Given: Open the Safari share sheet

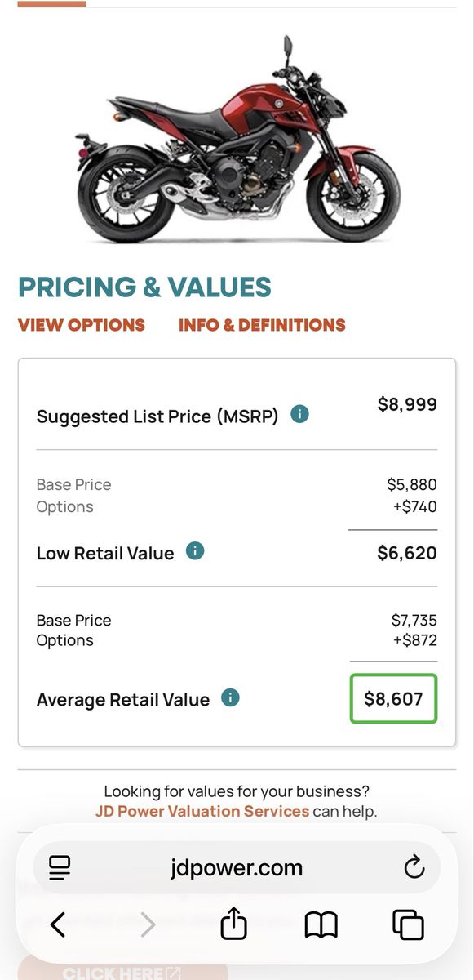Looking at the screenshot, I should (233, 924).
